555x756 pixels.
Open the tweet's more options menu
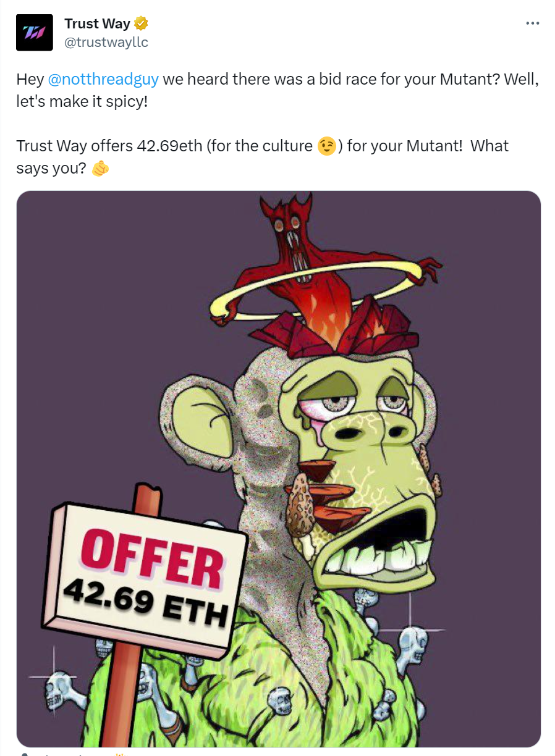[532, 23]
